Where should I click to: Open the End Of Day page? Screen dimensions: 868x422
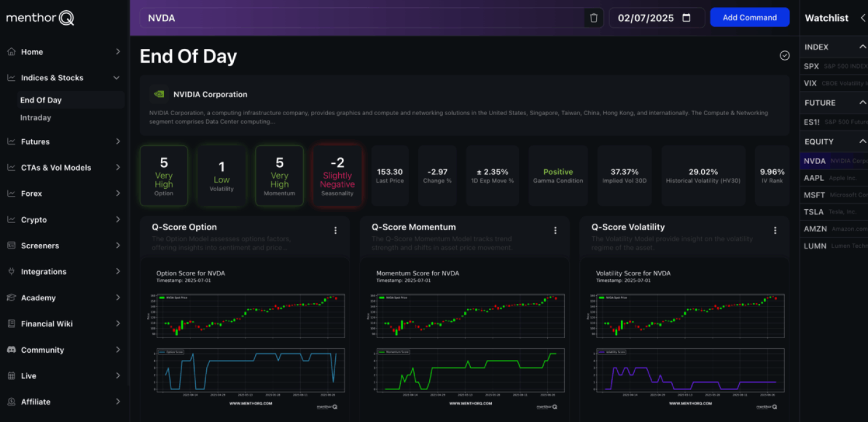(71, 100)
